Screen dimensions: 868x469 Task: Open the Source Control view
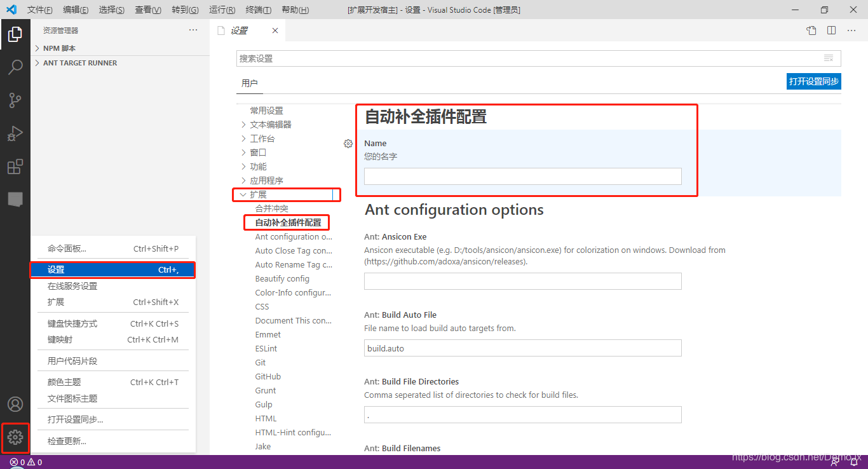point(15,100)
